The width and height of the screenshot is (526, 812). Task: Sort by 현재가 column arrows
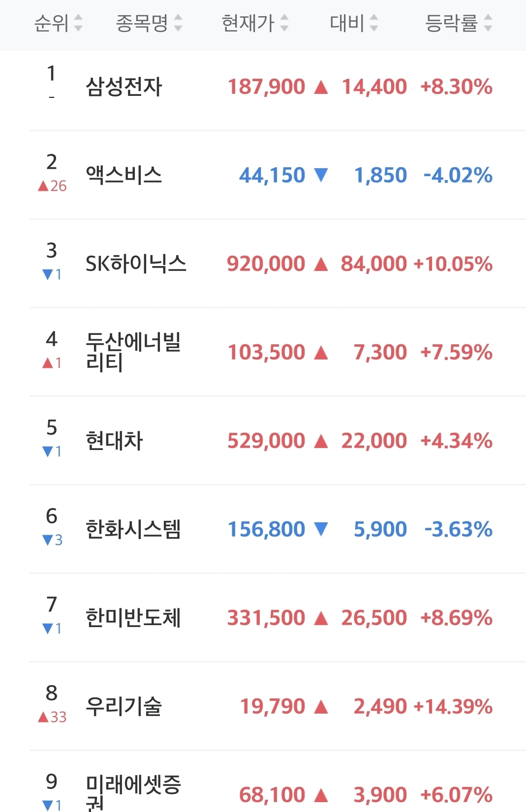(284, 23)
